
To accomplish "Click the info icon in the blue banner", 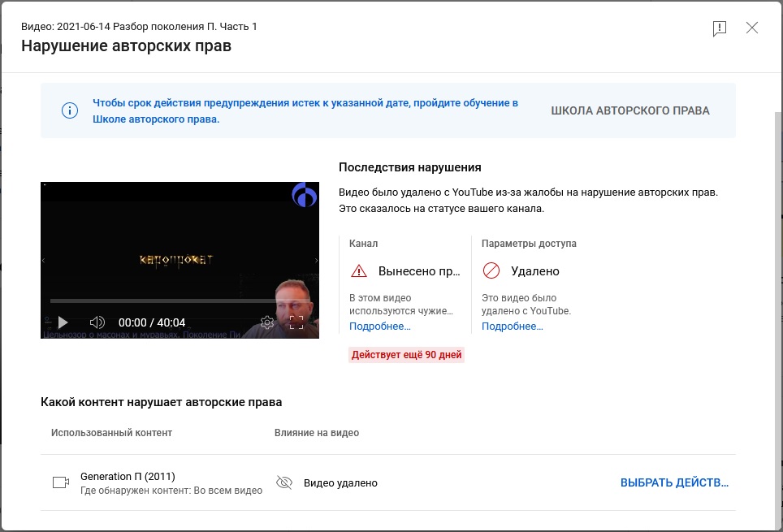I will pyautogui.click(x=70, y=110).
